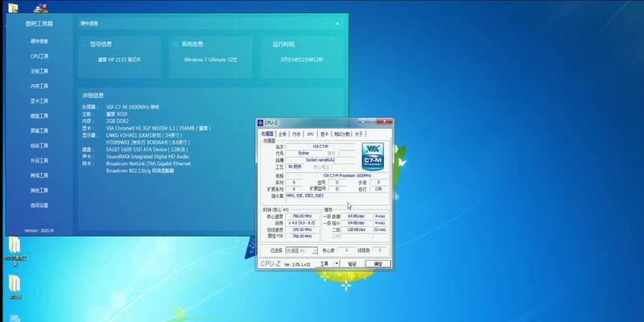Switch to the 主板 tab in CPU-Z
The height and width of the screenshot is (322, 644).
coord(283,134)
